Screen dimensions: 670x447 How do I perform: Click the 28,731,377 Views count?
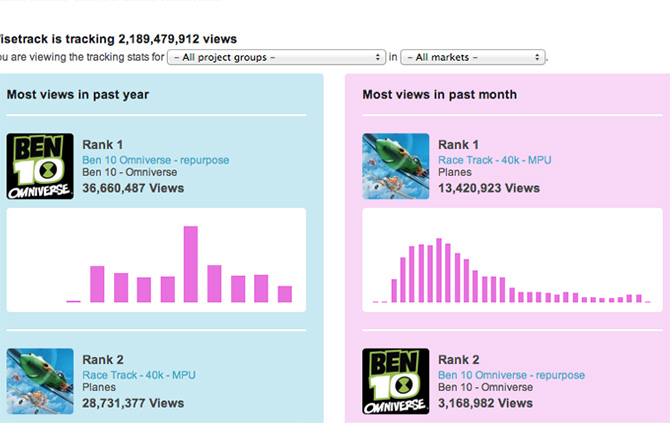[x=133, y=402]
